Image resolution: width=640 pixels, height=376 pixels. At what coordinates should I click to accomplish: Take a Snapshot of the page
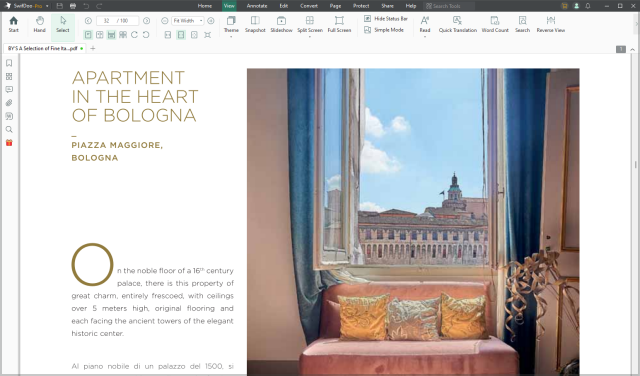[x=255, y=24]
